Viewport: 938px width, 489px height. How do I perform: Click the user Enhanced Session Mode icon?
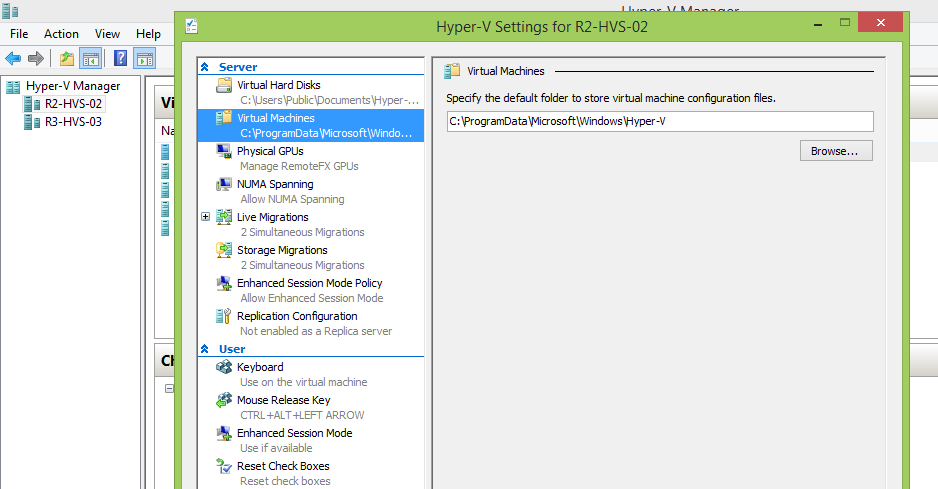tap(224, 432)
